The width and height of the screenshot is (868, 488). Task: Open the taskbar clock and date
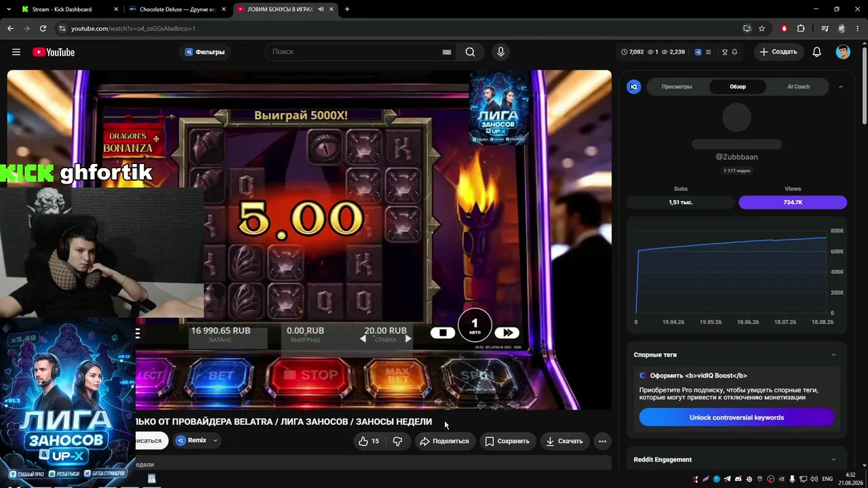coord(850,479)
